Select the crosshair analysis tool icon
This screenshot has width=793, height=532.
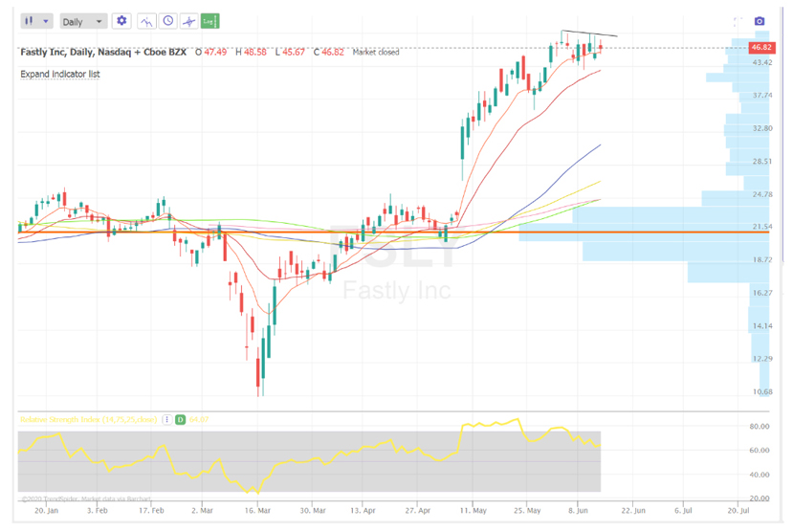tap(189, 21)
